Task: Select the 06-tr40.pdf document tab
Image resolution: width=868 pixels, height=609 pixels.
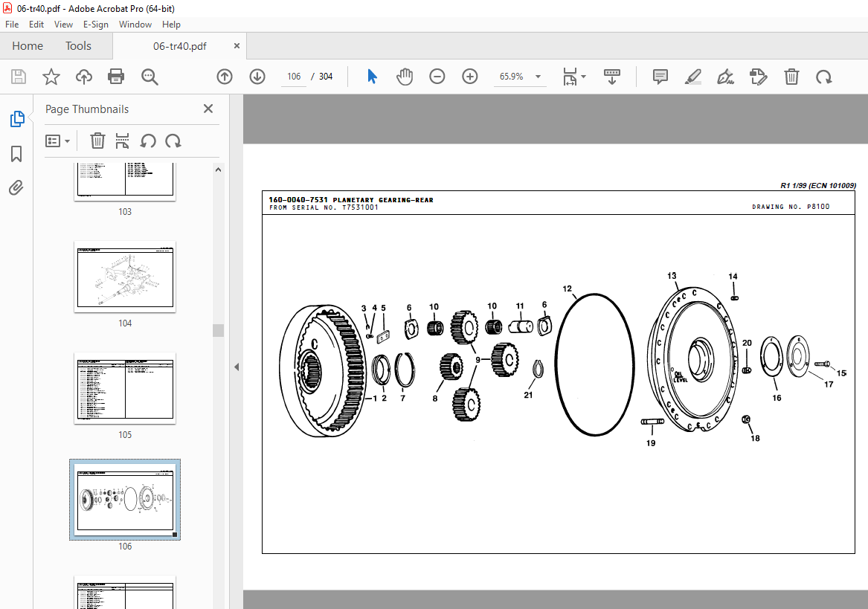Action: click(x=179, y=46)
